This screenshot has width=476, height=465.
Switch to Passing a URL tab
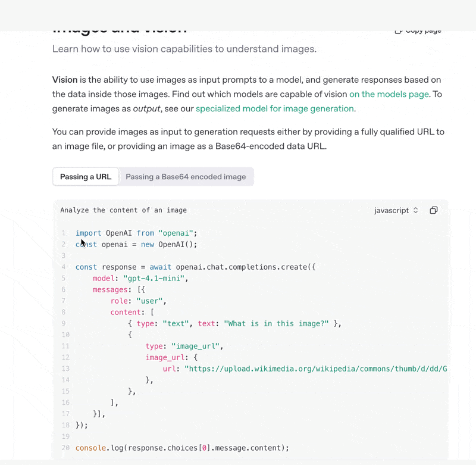86,176
